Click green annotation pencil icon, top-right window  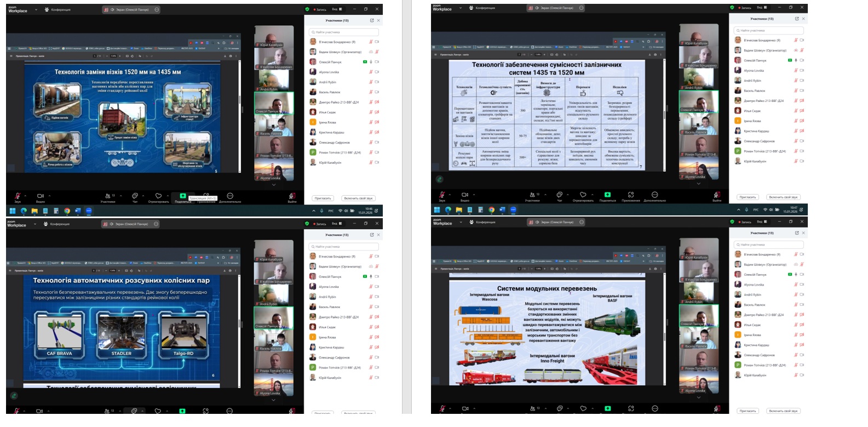[439, 179]
